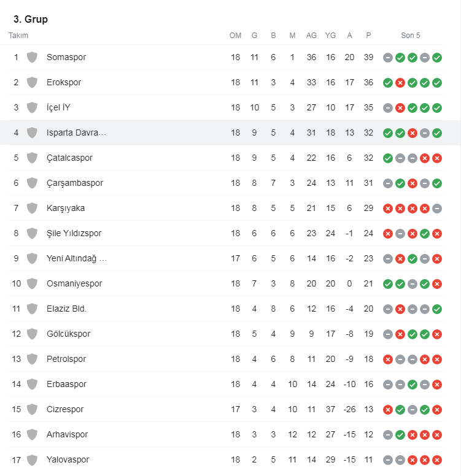Click the 3. Grup heading
The width and height of the screenshot is (461, 476).
(x=31, y=19)
